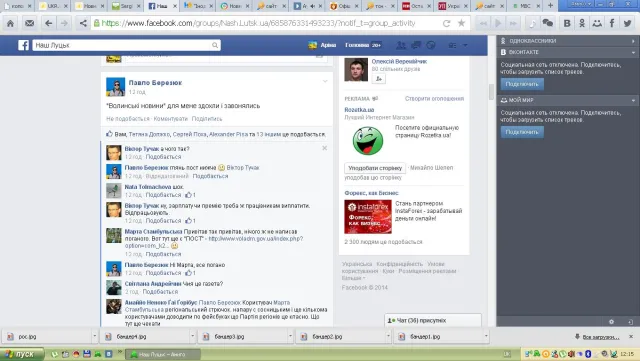Bookmark the page with the star icon
The height and width of the screenshot is (361, 640).
(461, 23)
